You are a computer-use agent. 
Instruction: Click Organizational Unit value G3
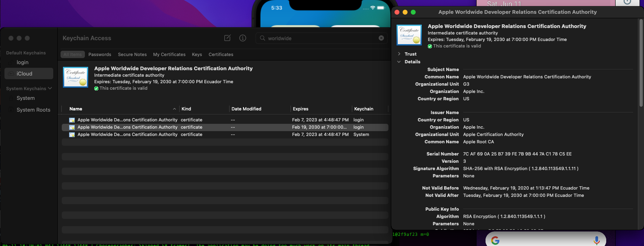[x=466, y=84]
